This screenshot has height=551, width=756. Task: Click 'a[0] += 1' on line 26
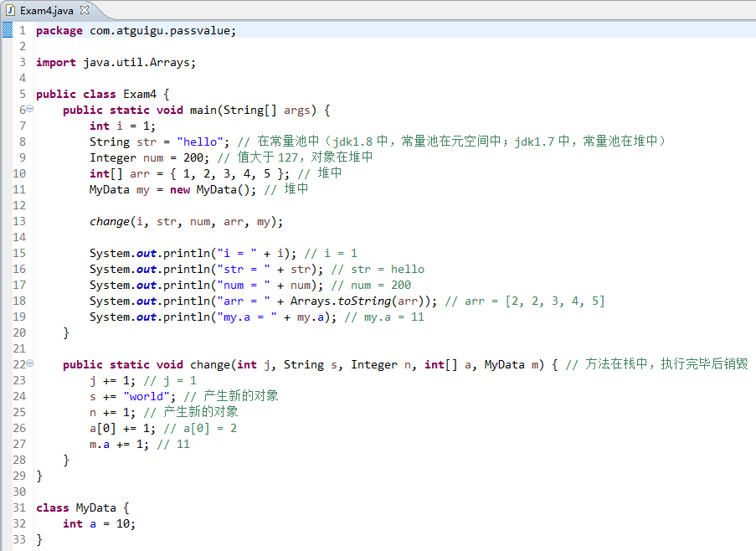120,428
